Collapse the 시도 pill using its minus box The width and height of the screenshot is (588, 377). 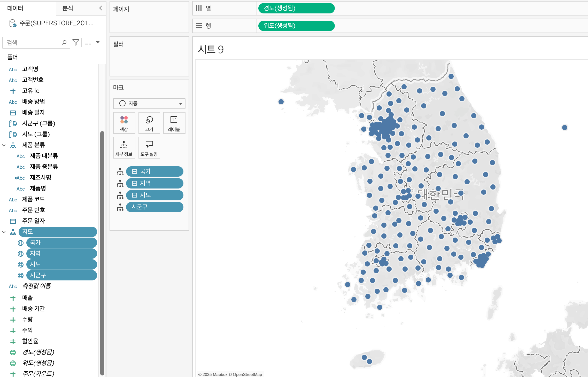[x=135, y=195]
